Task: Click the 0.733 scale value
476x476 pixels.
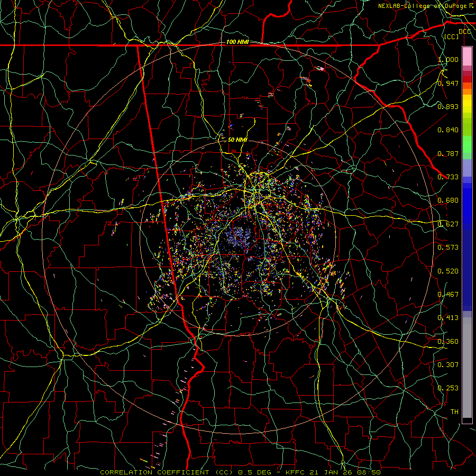Action: point(448,177)
